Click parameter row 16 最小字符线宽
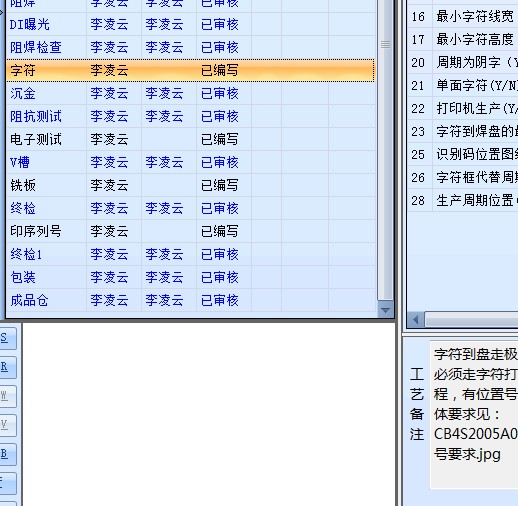518x506 pixels. [x=463, y=16]
